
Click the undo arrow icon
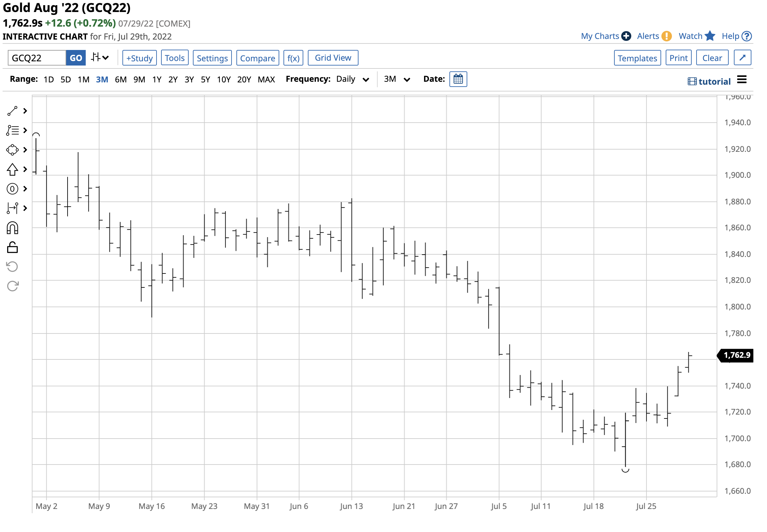(12, 267)
